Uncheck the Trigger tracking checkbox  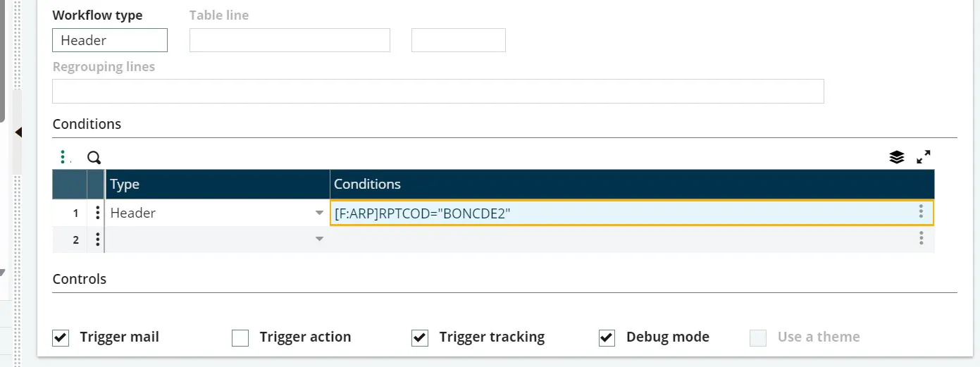coord(420,338)
